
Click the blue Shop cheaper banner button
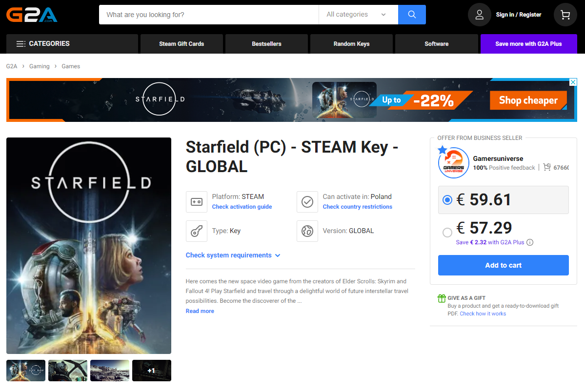coord(528,99)
